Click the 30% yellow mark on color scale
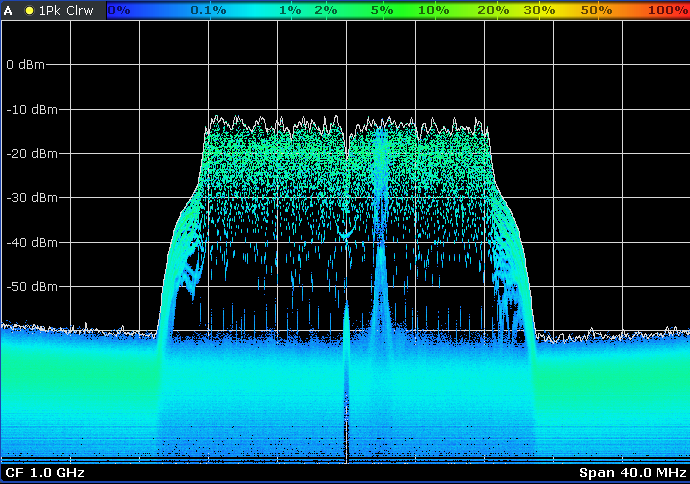The width and height of the screenshot is (690, 484). coord(539,9)
